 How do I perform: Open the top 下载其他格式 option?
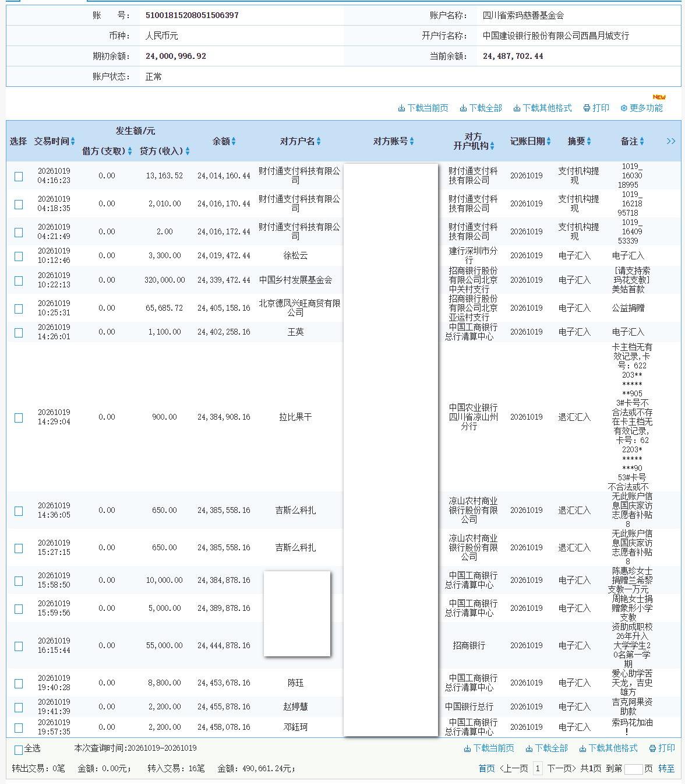tap(542, 108)
